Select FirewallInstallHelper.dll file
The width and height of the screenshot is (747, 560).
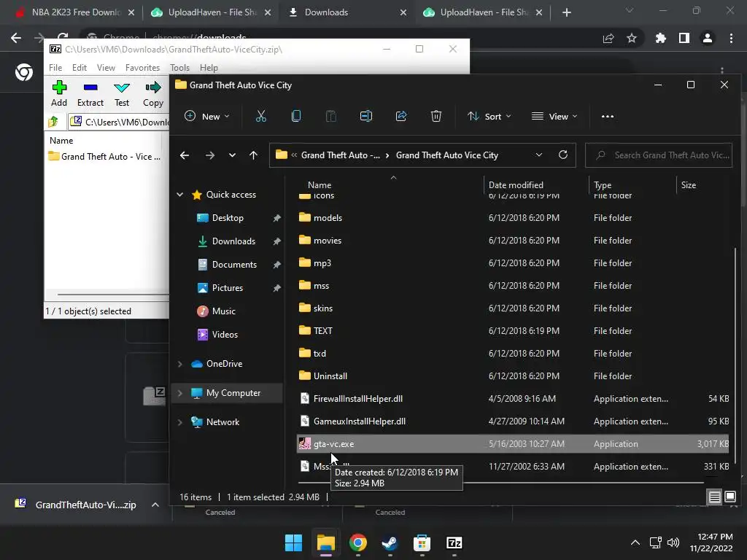(x=513, y=399)
